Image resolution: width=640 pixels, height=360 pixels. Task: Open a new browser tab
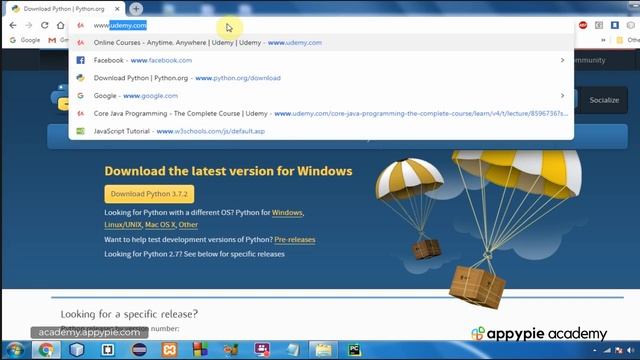click(x=136, y=9)
